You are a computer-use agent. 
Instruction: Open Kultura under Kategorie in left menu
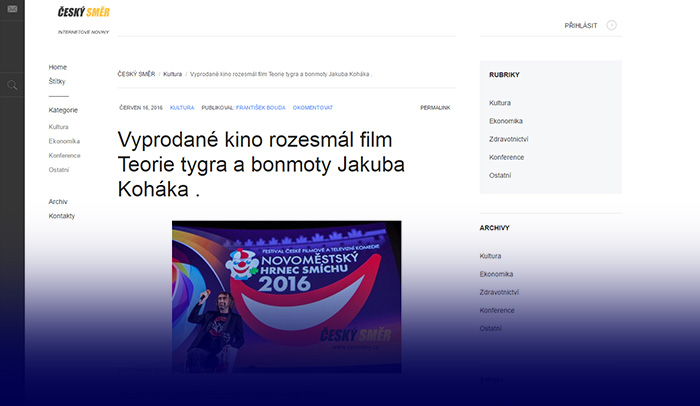58,127
